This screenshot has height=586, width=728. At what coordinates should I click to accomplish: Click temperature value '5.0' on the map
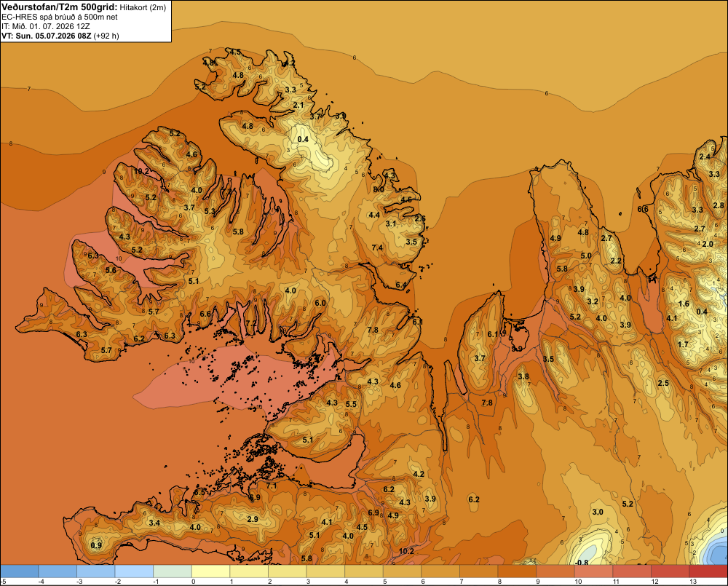[x=586, y=256]
